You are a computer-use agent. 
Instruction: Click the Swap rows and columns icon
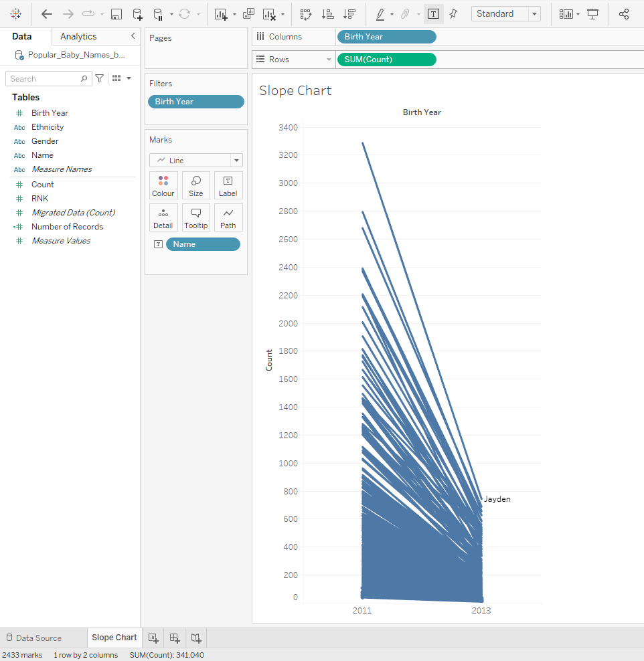pyautogui.click(x=306, y=14)
